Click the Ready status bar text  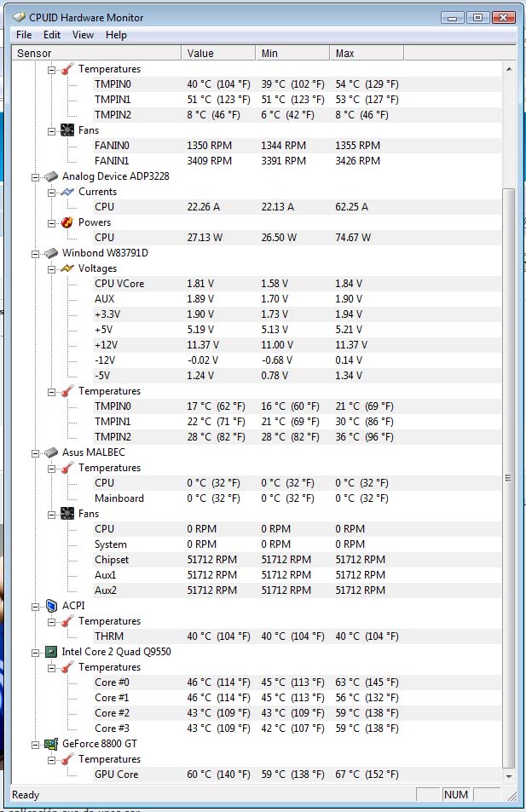coord(26,795)
